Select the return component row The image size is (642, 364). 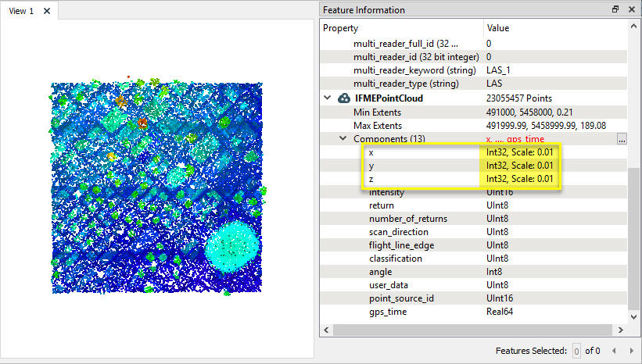[473, 205]
